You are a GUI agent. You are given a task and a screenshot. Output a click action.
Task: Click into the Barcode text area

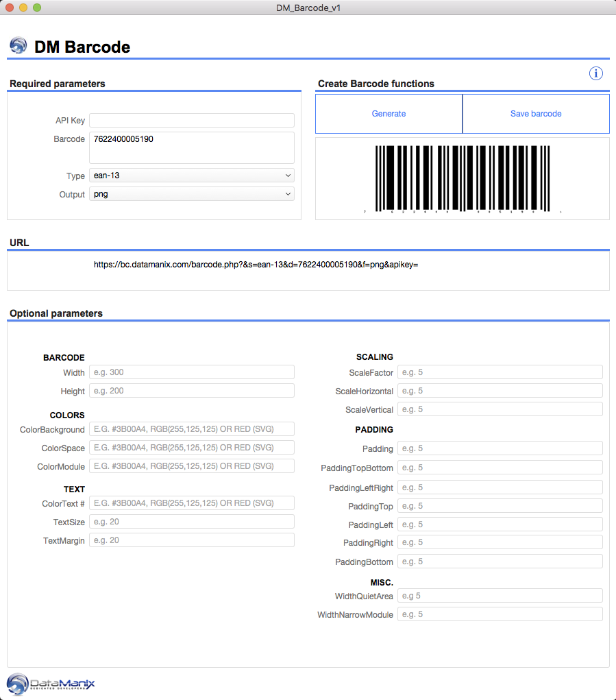click(x=192, y=147)
